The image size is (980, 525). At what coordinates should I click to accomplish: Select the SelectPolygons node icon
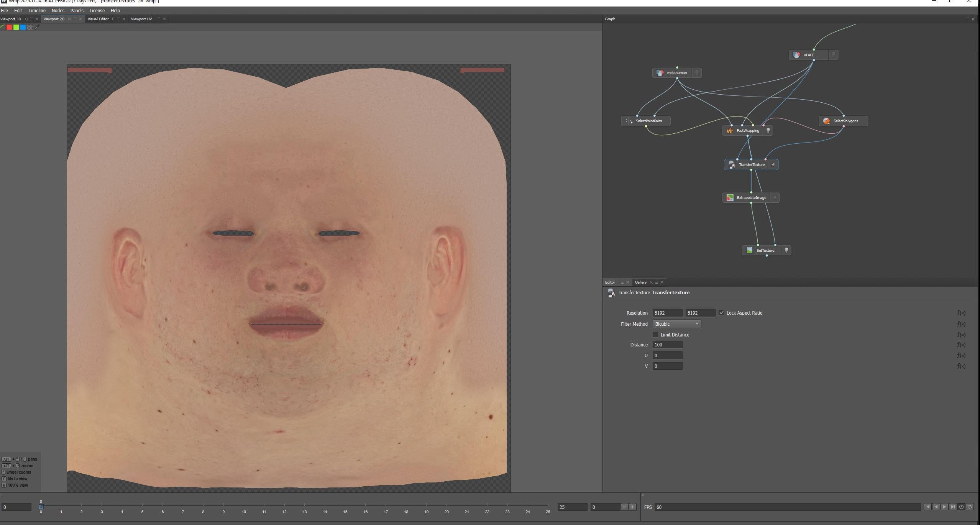826,121
